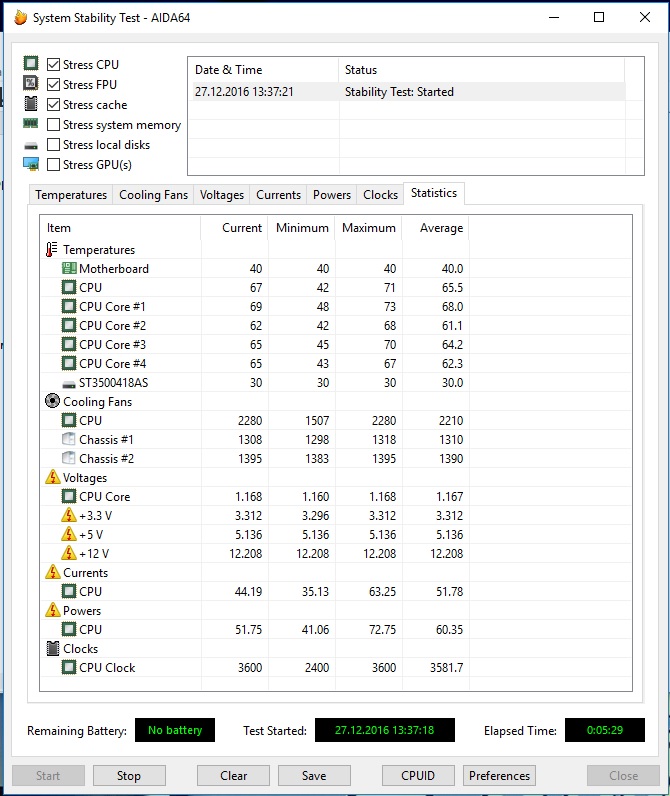Select the ST3500418AS row label

[114, 383]
